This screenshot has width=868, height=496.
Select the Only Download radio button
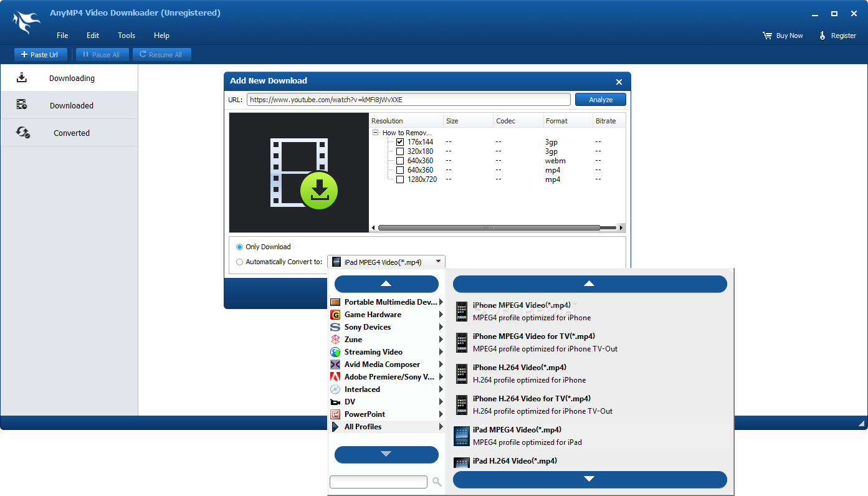pyautogui.click(x=240, y=247)
